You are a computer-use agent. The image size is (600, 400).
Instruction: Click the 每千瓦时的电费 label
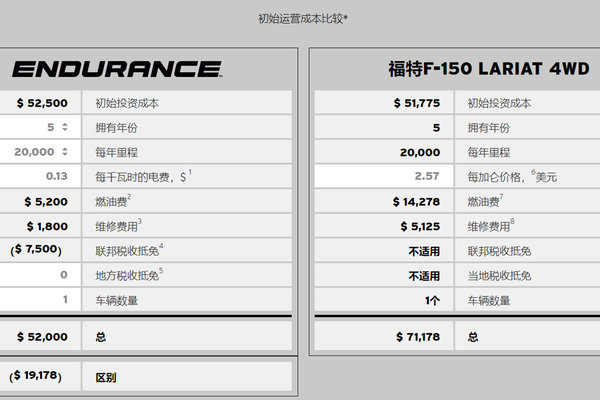[x=140, y=177]
